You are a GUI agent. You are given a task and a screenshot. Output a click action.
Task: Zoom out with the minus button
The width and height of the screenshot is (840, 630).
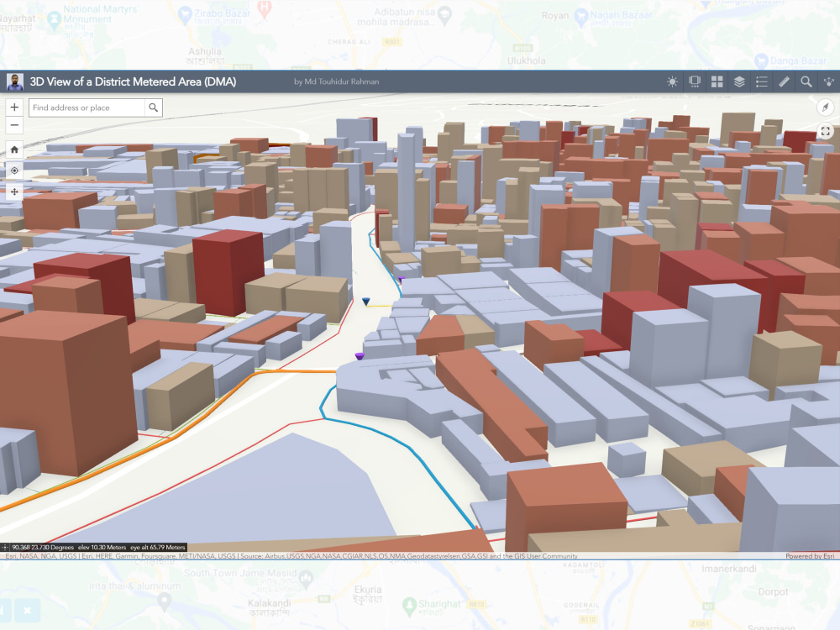tap(13, 124)
